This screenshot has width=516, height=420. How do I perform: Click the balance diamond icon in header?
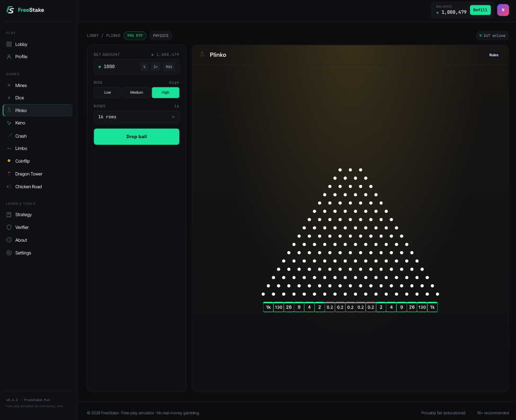point(438,12)
